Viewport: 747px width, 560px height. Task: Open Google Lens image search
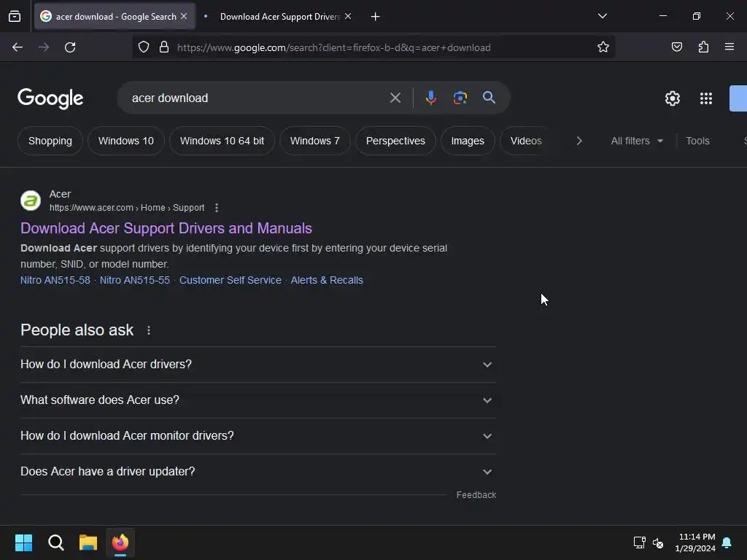[460, 98]
